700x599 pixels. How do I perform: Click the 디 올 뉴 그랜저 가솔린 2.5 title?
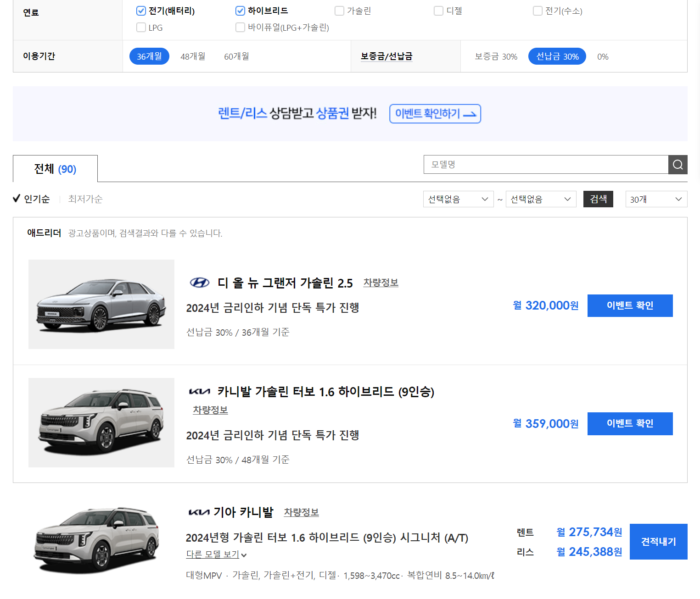(x=285, y=283)
